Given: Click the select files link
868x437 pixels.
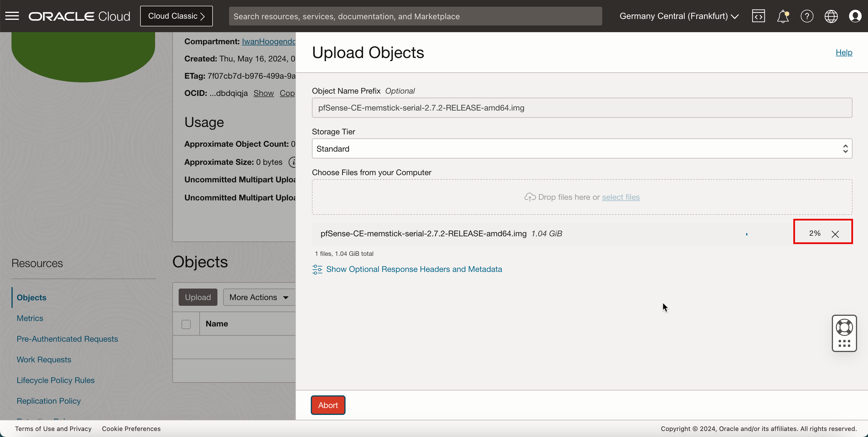Looking at the screenshot, I should pos(621,197).
